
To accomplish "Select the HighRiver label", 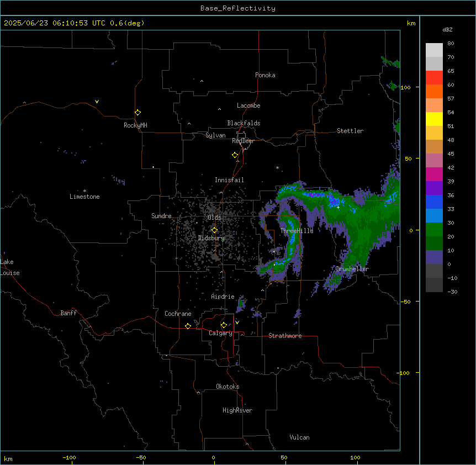I will [237, 410].
